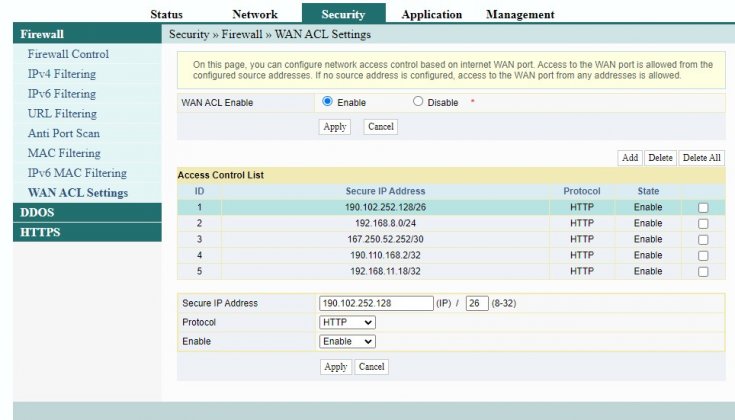This screenshot has height=420, width=735.
Task: Click Apply below WAN ACL Enable
Action: [x=335, y=127]
